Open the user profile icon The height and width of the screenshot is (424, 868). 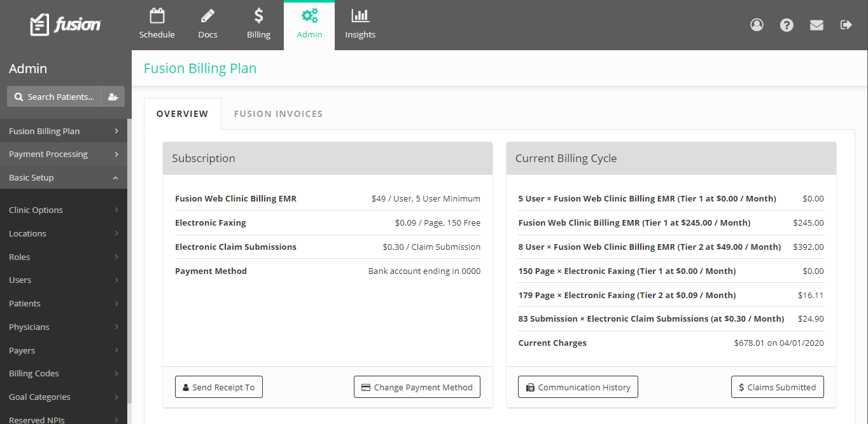click(757, 25)
